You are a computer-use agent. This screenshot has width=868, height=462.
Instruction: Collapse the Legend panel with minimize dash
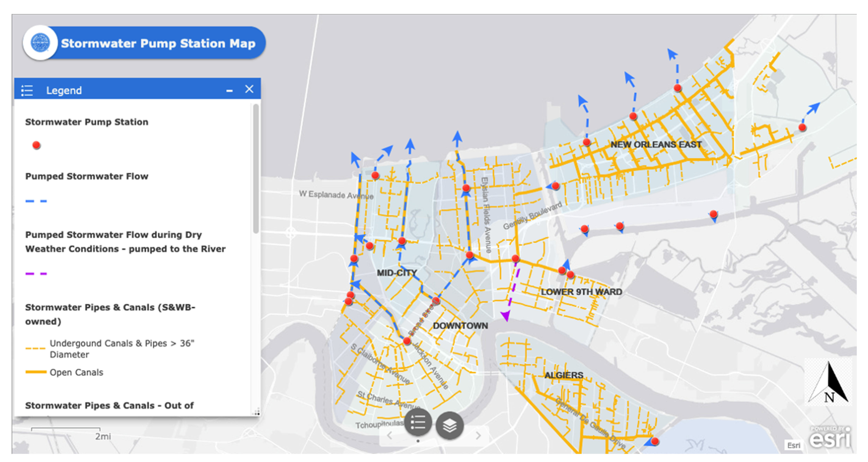point(230,90)
